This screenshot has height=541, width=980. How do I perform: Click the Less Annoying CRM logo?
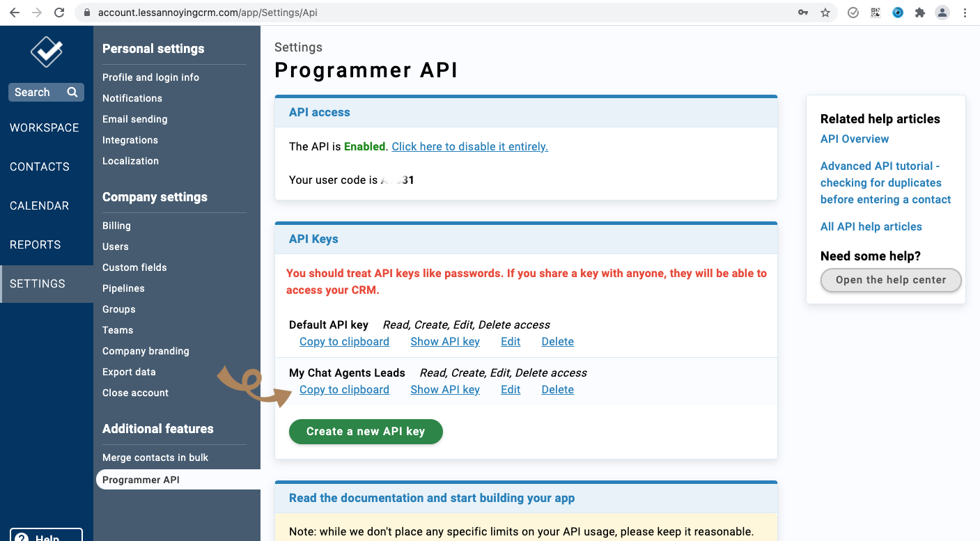47,52
